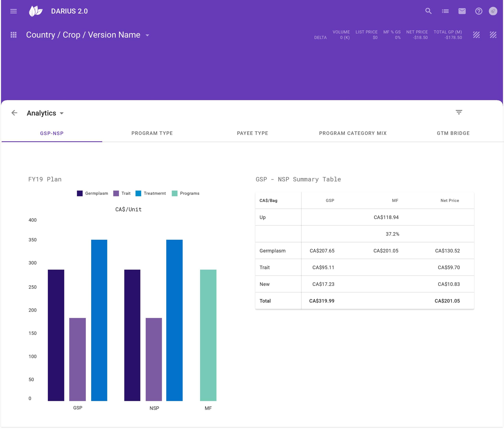Click the back arrow beside Analytics
Screen dimensions: 504x444
point(14,113)
